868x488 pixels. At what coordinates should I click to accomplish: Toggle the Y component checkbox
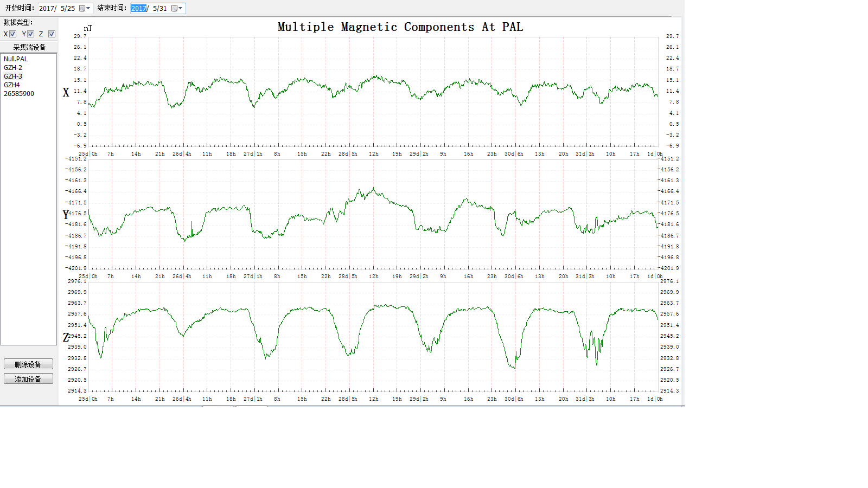[31, 34]
